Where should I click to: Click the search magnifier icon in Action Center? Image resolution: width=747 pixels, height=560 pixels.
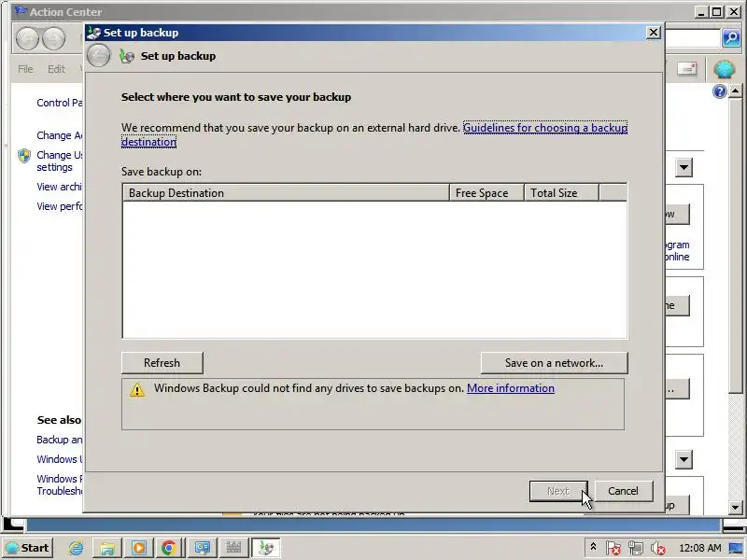(x=731, y=38)
